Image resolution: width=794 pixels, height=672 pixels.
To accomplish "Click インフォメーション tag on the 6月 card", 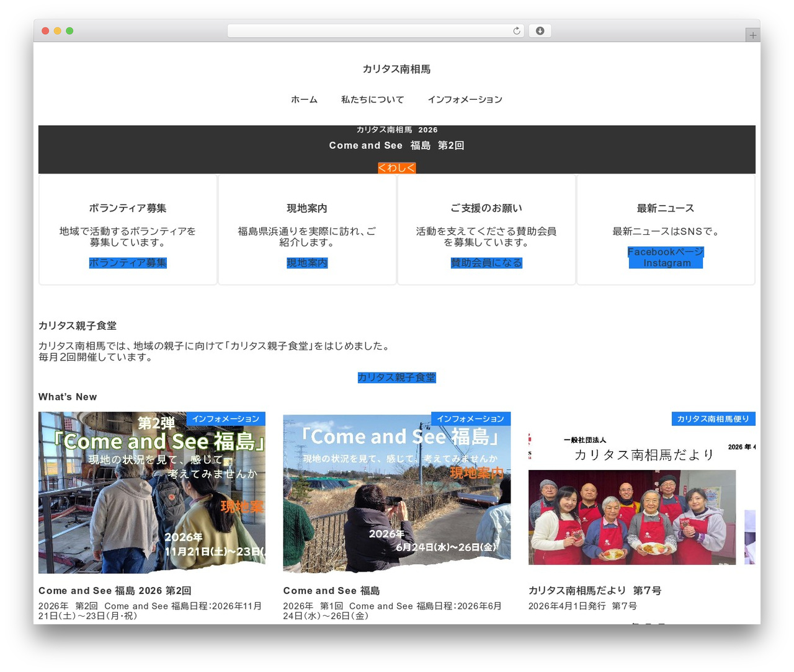I will (471, 419).
